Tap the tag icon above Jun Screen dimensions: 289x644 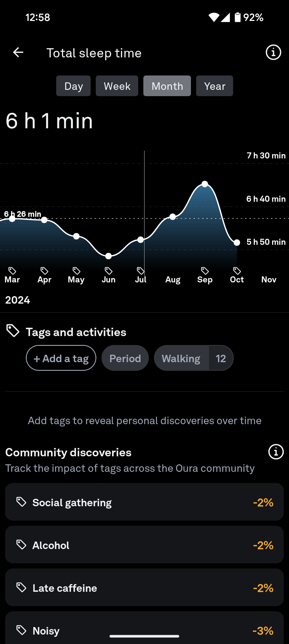(x=108, y=271)
